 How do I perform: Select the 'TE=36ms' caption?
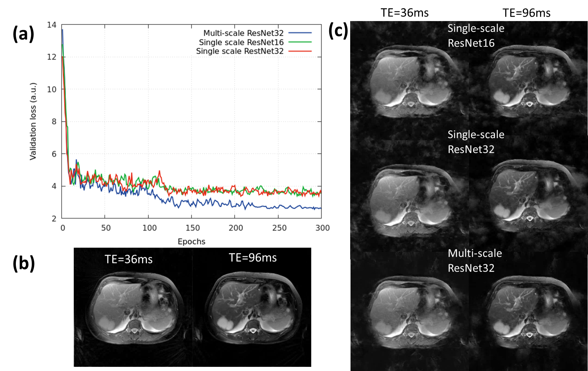pyautogui.click(x=129, y=259)
